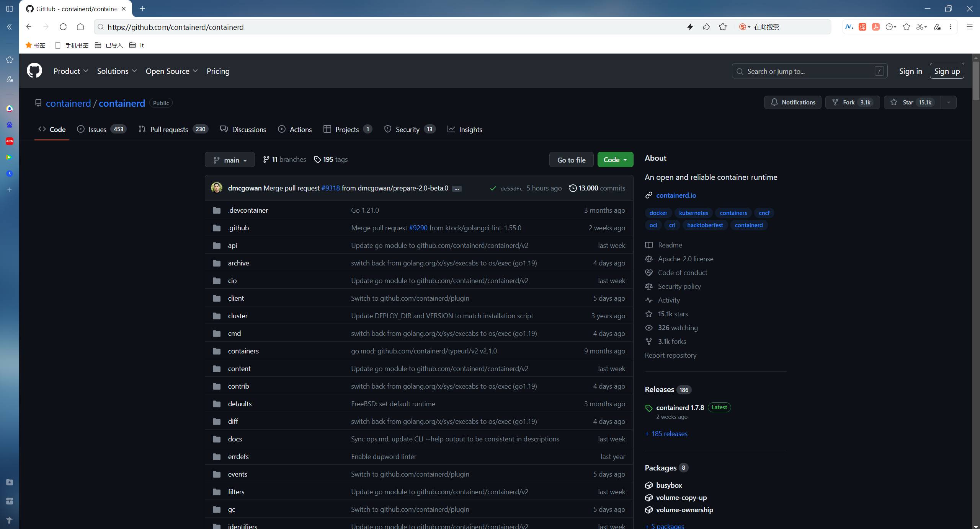This screenshot has height=529, width=980.
Task: Open the Actions tab
Action: coord(295,129)
